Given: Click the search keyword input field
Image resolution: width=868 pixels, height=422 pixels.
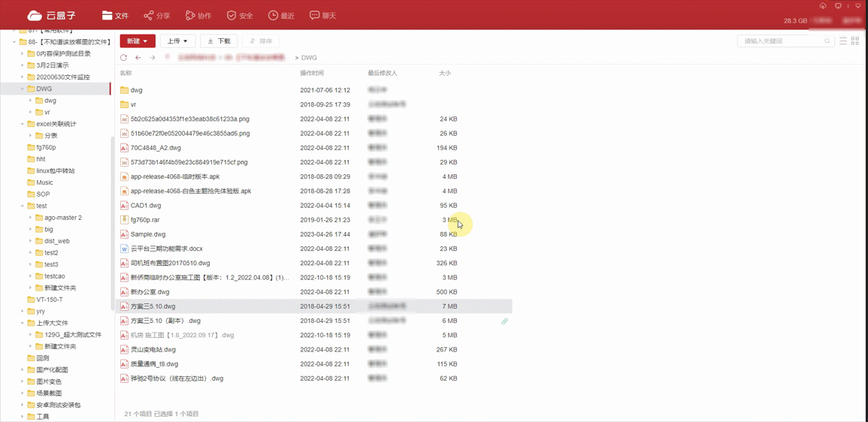Looking at the screenshot, I should click(782, 41).
